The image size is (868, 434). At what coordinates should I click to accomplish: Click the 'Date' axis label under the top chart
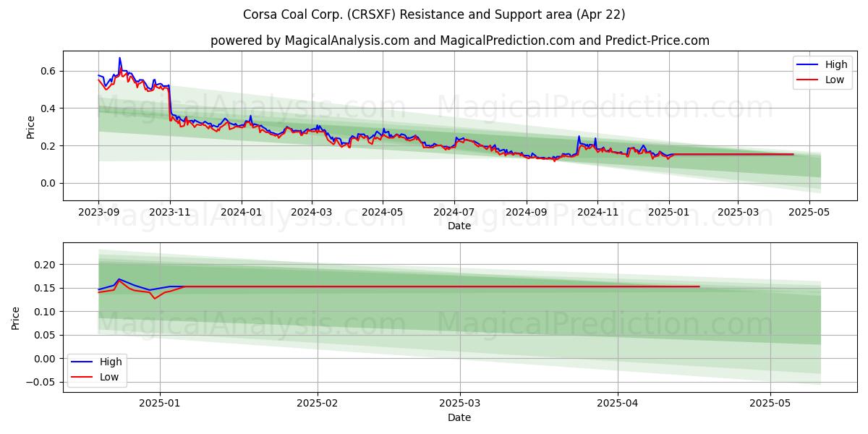click(x=459, y=226)
